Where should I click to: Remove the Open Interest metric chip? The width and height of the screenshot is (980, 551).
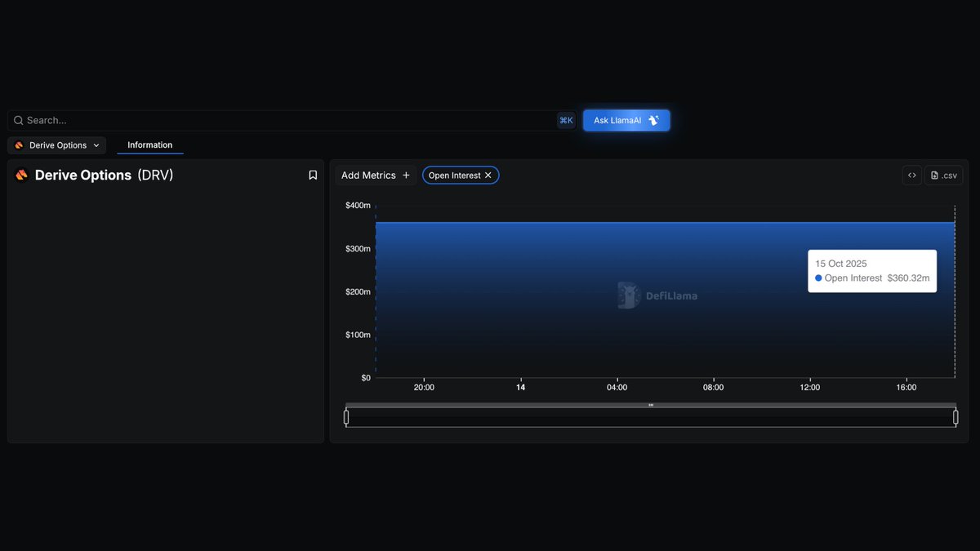[488, 176]
